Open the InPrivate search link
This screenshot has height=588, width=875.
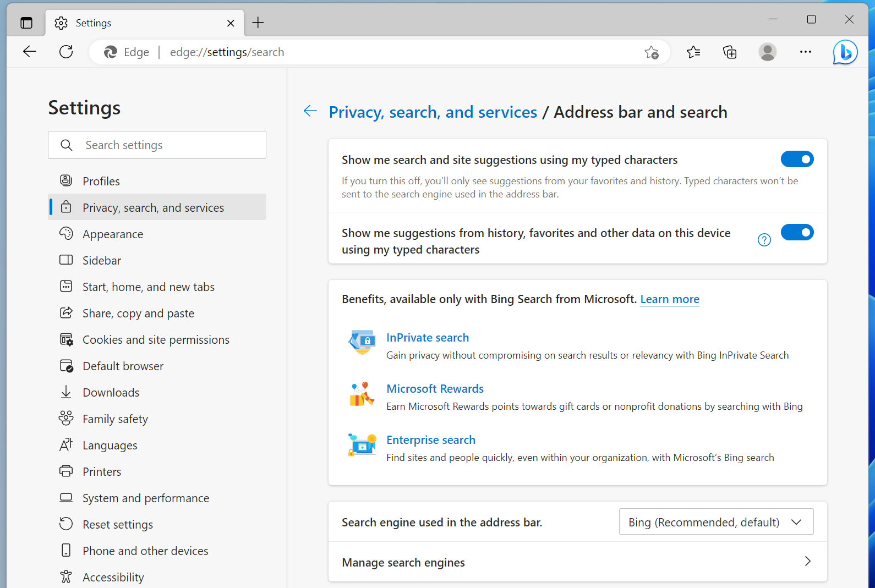[x=428, y=337]
